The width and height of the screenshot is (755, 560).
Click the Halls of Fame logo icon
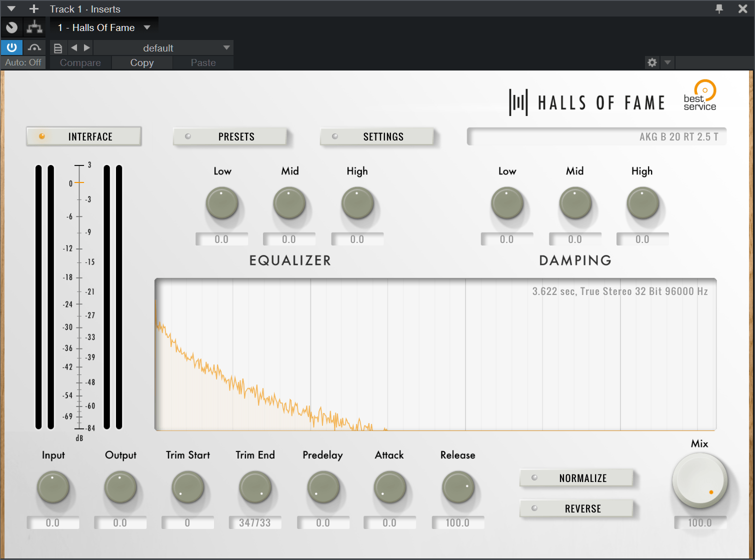point(518,102)
